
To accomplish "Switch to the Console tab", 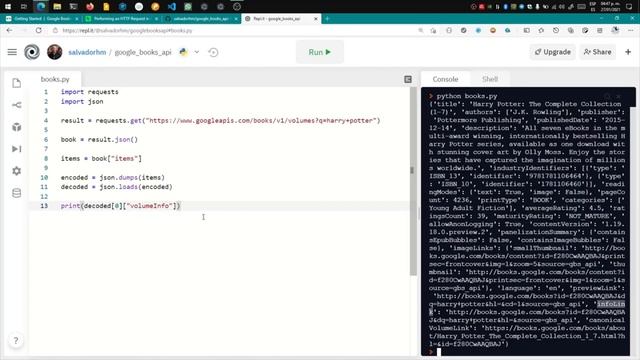I will (x=445, y=79).
